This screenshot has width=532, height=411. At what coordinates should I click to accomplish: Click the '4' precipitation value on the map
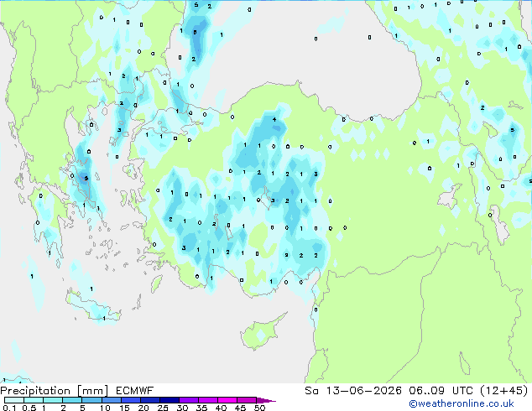coord(274,119)
